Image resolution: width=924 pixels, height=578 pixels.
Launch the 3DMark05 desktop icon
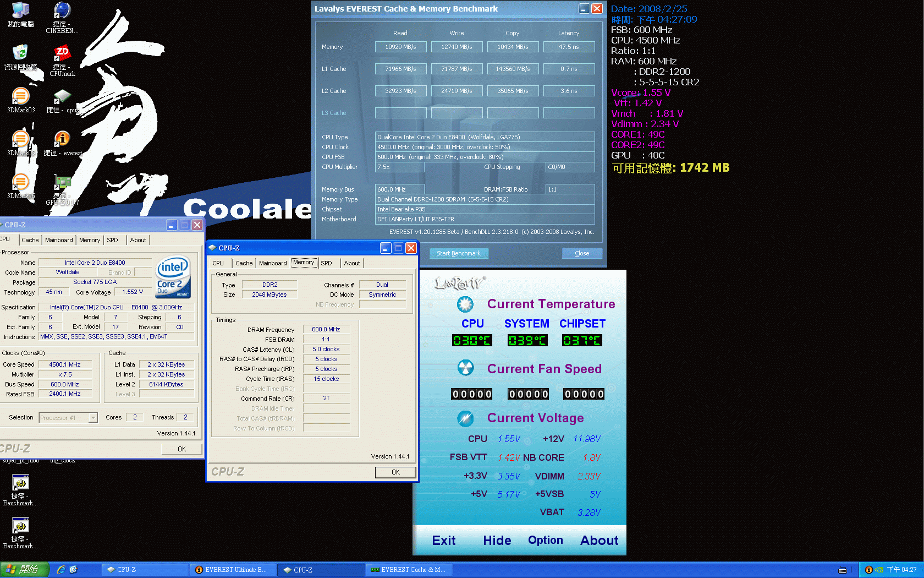point(20,143)
